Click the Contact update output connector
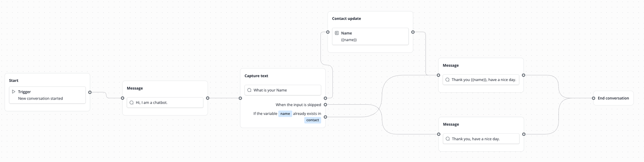 click(413, 32)
